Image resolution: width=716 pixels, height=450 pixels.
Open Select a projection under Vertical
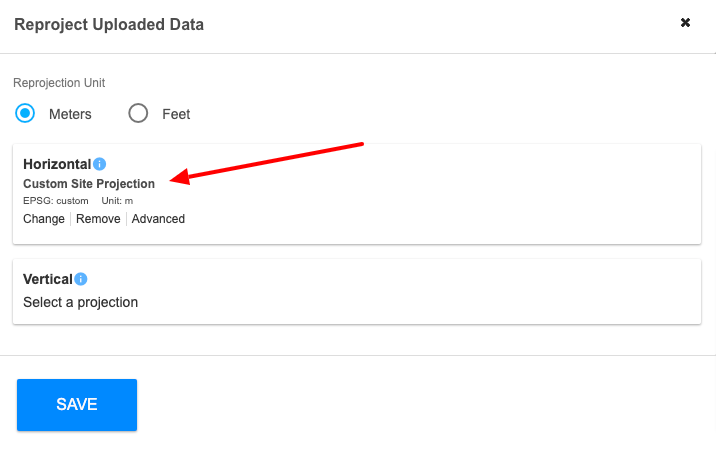[x=81, y=302]
